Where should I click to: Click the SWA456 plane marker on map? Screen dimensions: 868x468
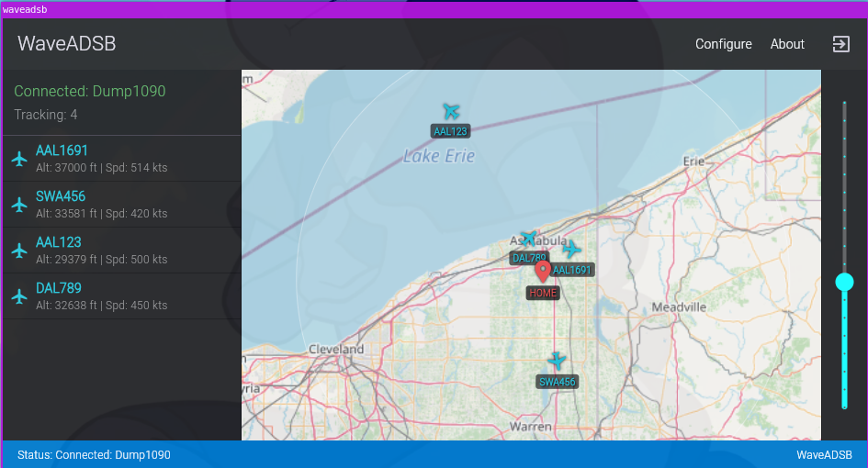tap(556, 361)
